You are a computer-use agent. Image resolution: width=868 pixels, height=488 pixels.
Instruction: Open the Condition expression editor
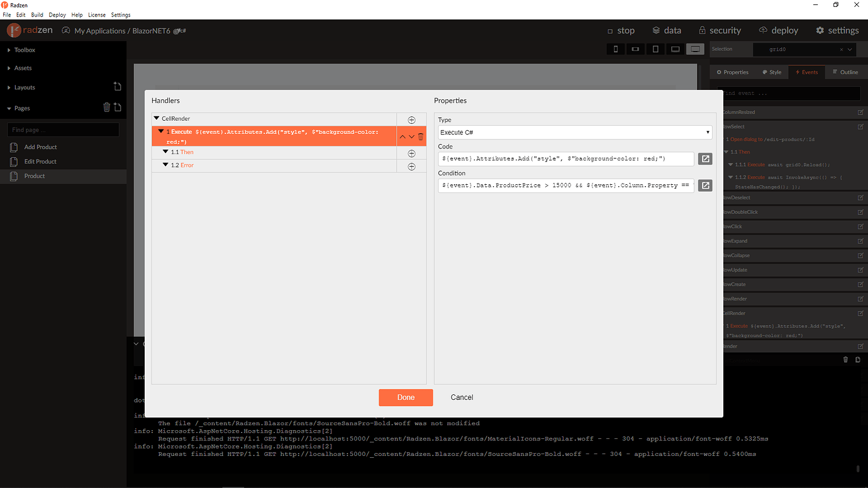click(704, 185)
